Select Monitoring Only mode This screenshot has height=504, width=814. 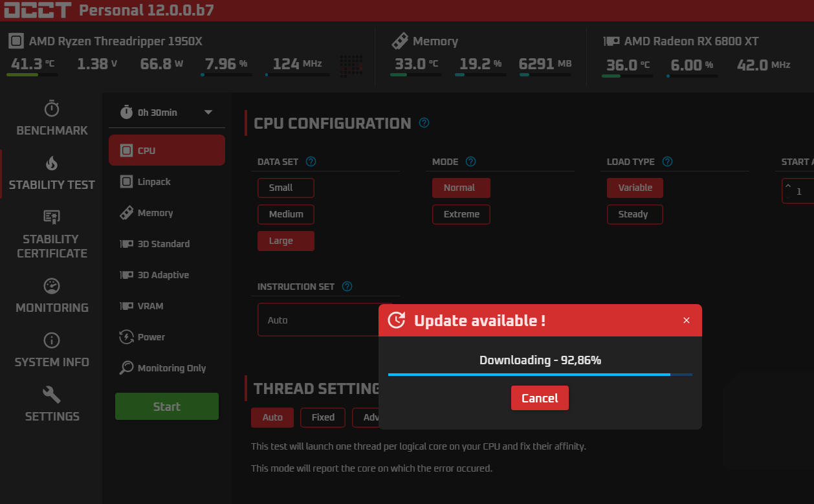pyautogui.click(x=167, y=368)
